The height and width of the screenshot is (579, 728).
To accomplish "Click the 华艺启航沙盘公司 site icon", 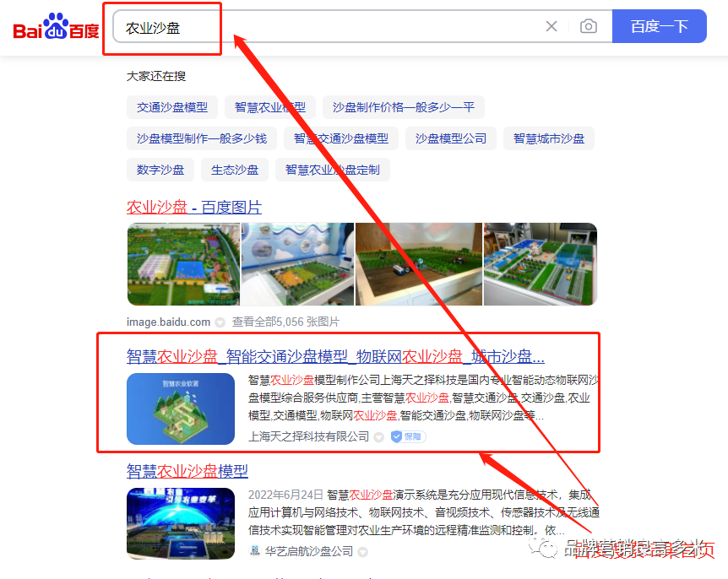I will pyautogui.click(x=254, y=551).
